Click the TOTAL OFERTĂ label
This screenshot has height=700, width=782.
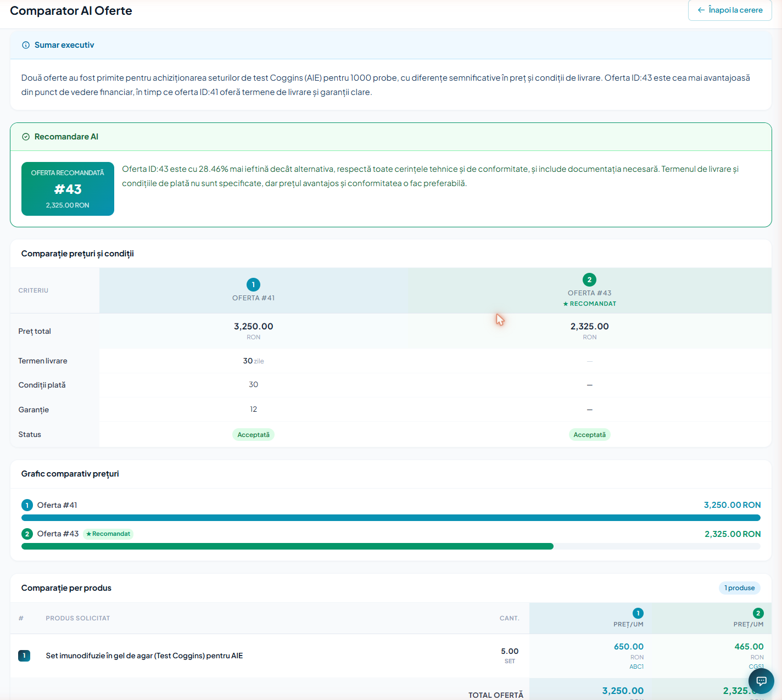click(495, 695)
